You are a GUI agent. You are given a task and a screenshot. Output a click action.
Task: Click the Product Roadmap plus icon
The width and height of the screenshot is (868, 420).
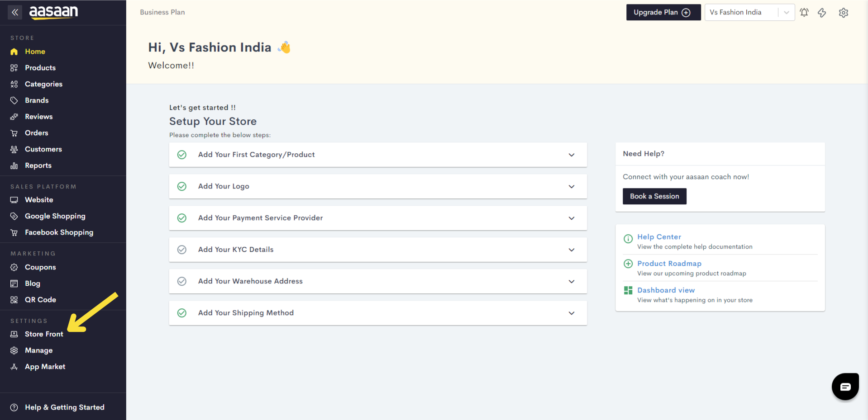coord(628,264)
